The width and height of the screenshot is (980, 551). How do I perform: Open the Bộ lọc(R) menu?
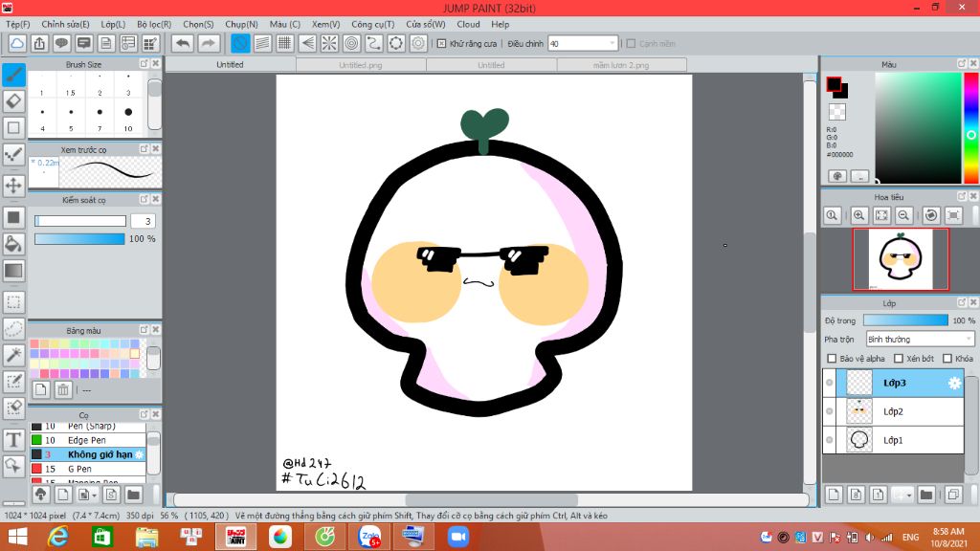point(154,24)
